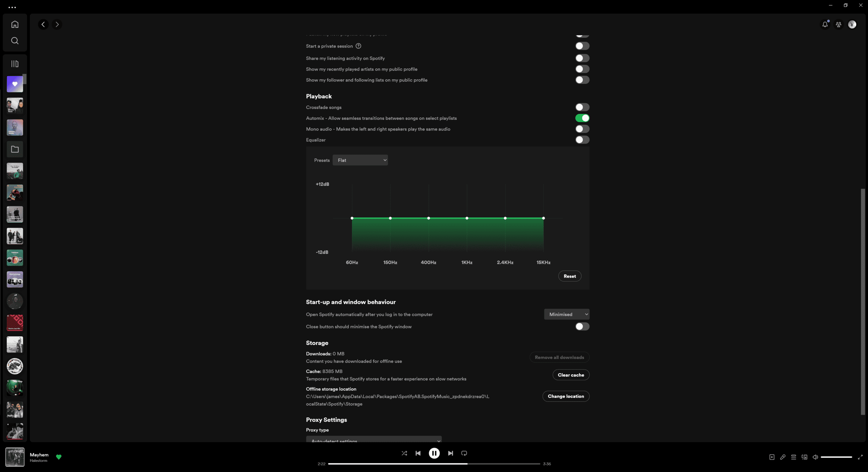Collapse Your Library sidebar icon
The height and width of the screenshot is (472, 868).
[15, 64]
